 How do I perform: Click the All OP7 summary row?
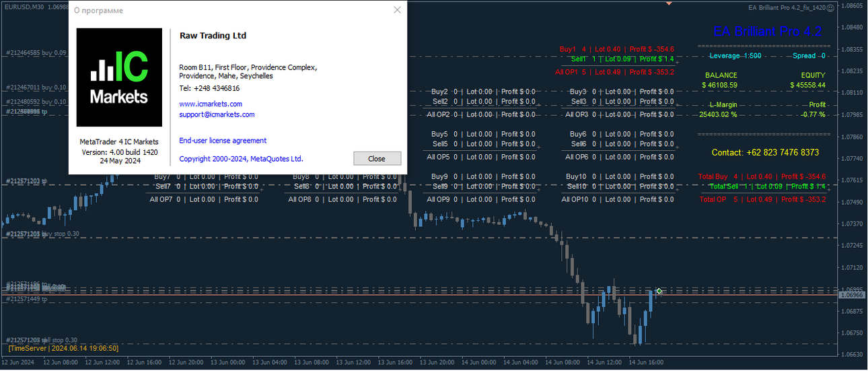tap(204, 199)
